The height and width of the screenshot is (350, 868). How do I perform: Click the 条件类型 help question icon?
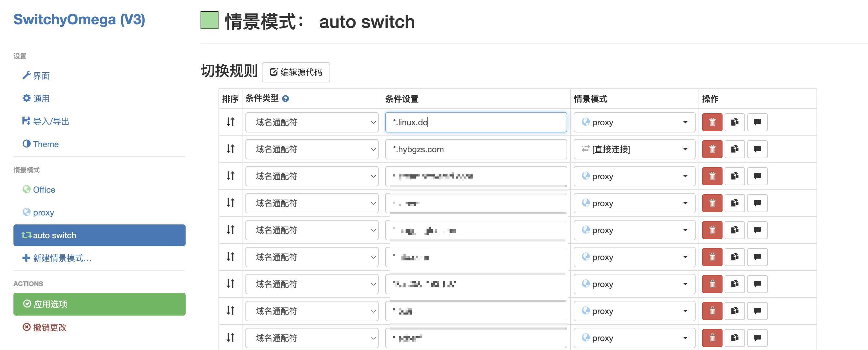coord(286,99)
